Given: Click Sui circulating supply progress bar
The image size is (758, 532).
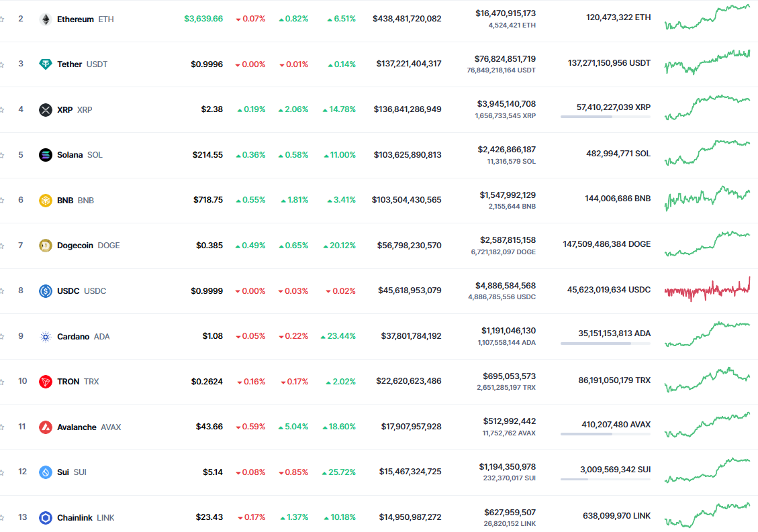Looking at the screenshot, I should pos(605,479).
